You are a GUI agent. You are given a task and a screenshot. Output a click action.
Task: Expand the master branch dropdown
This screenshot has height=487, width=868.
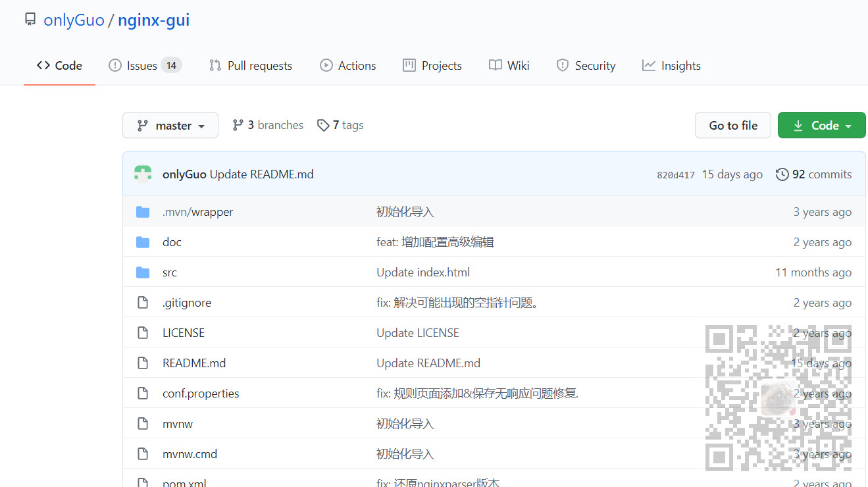tap(170, 125)
